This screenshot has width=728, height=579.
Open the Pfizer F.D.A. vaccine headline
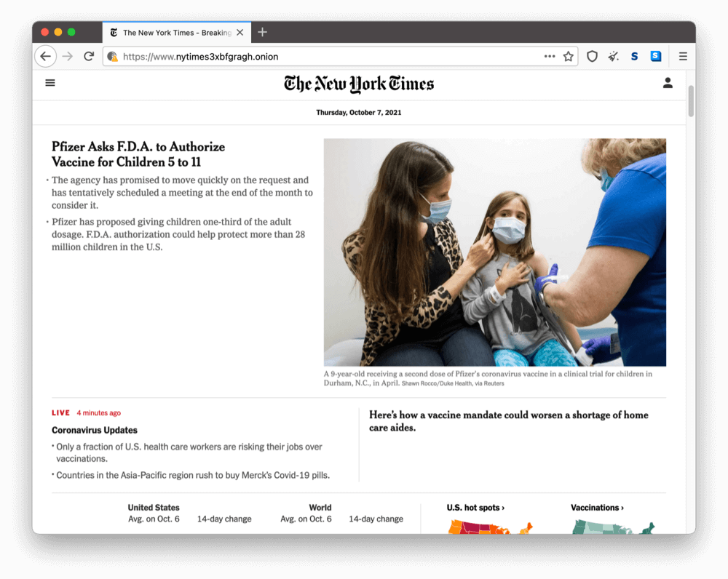[137, 154]
